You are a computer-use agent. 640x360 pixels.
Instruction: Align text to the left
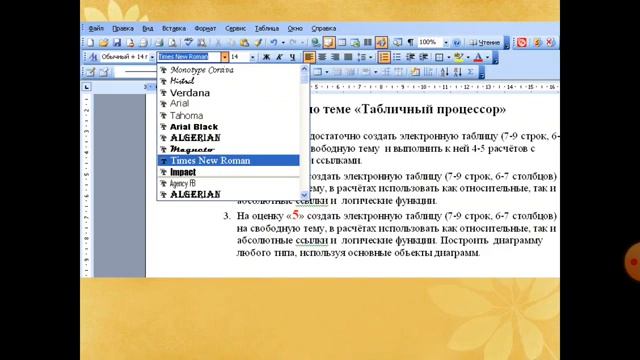(309, 57)
